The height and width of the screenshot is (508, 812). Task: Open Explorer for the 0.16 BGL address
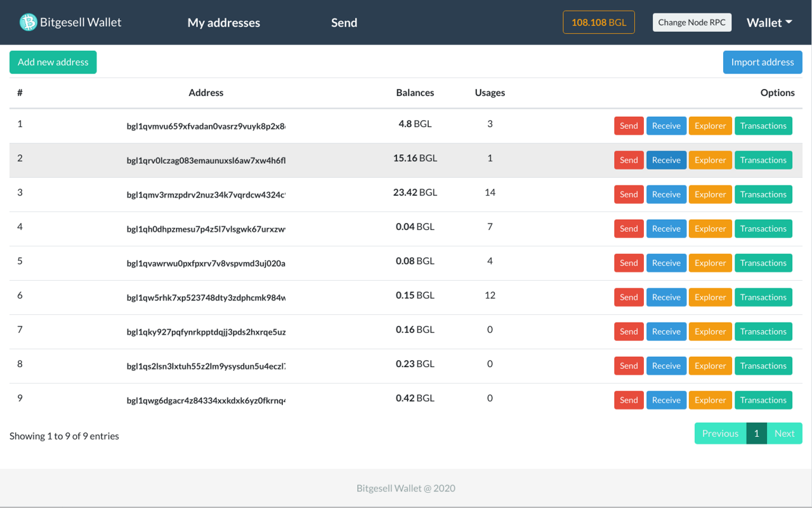click(x=710, y=331)
